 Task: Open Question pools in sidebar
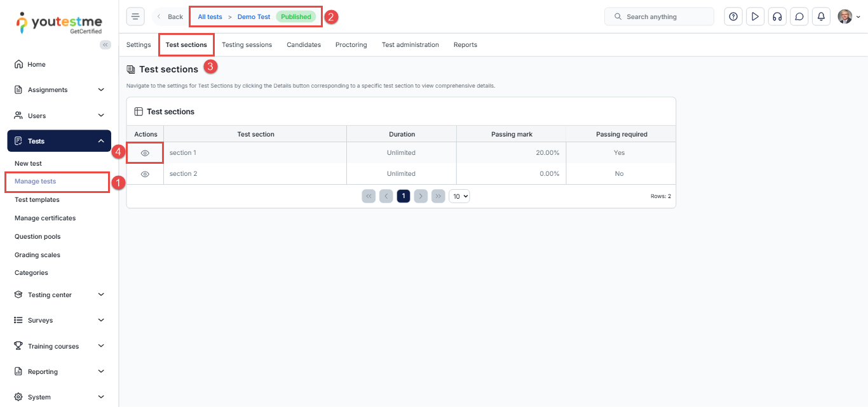(37, 236)
